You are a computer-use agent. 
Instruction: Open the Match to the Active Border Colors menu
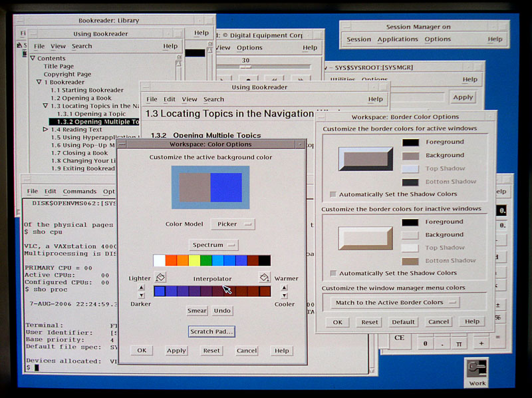tap(396, 302)
